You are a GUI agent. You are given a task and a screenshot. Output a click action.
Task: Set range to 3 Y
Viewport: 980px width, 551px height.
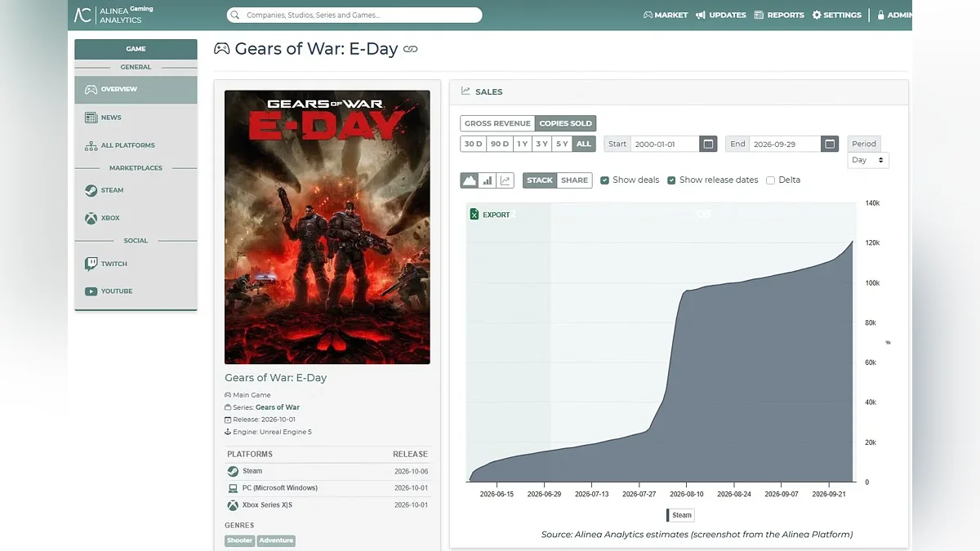(541, 144)
